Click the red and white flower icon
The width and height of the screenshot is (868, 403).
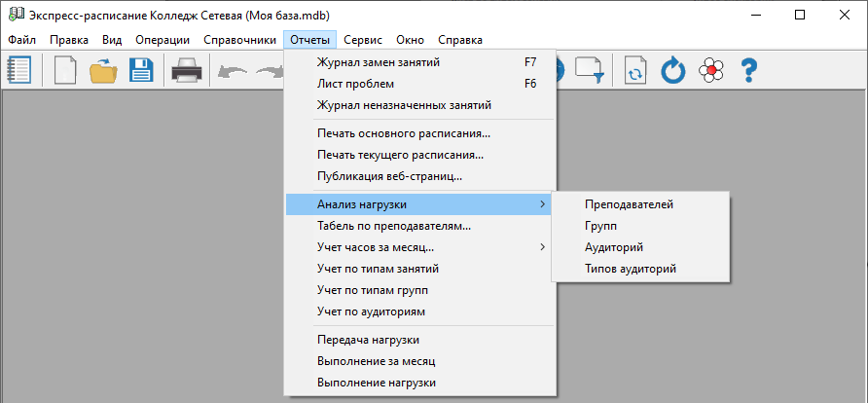tap(712, 71)
